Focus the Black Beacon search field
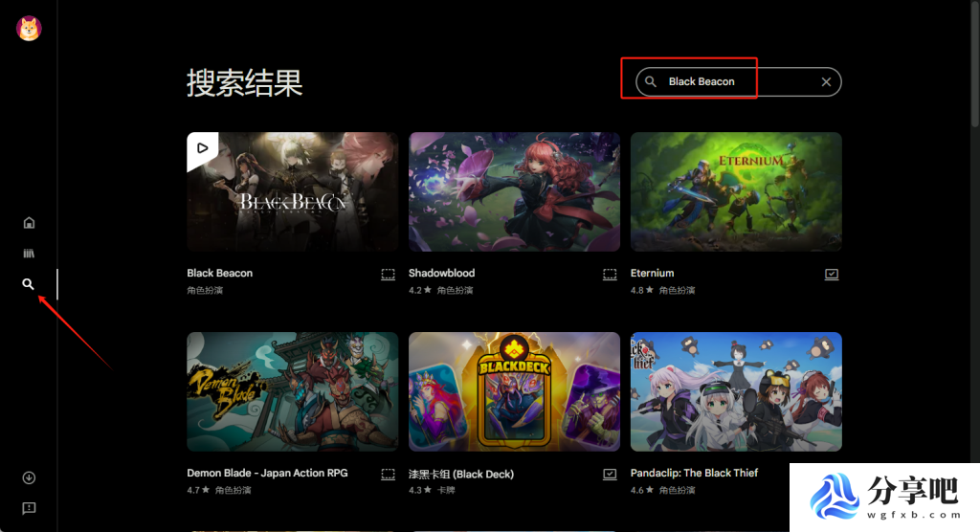This screenshot has width=980, height=532. pos(739,82)
